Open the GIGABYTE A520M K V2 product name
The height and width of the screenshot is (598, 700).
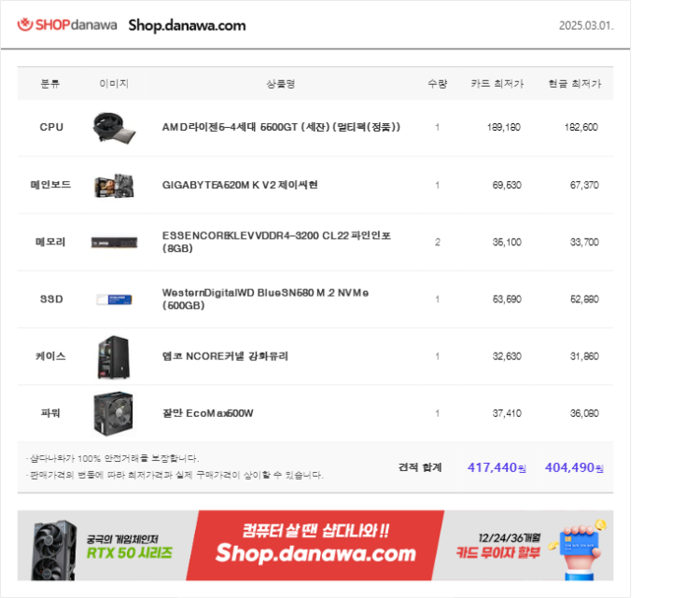pyautogui.click(x=240, y=185)
